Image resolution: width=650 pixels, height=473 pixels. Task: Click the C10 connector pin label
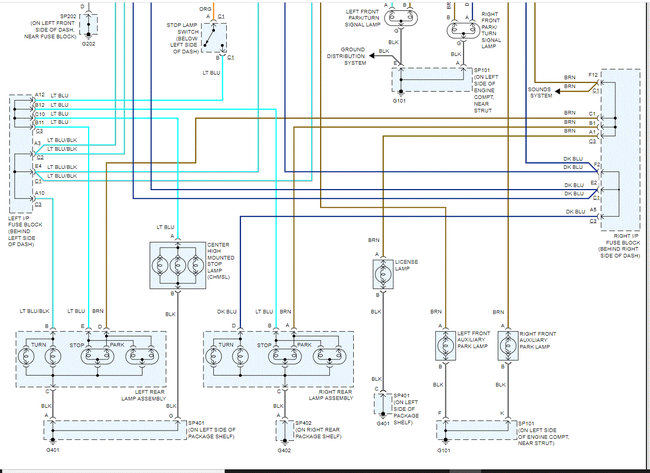(40, 114)
